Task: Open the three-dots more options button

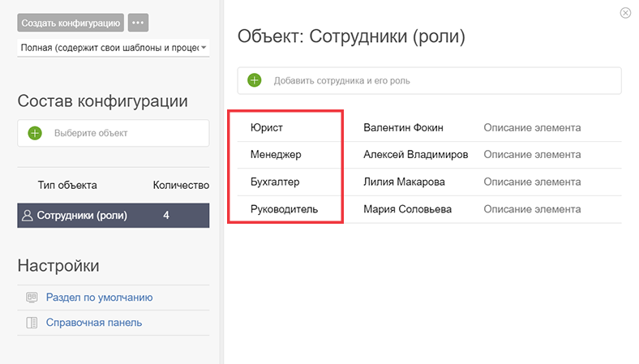Action: pos(138,23)
